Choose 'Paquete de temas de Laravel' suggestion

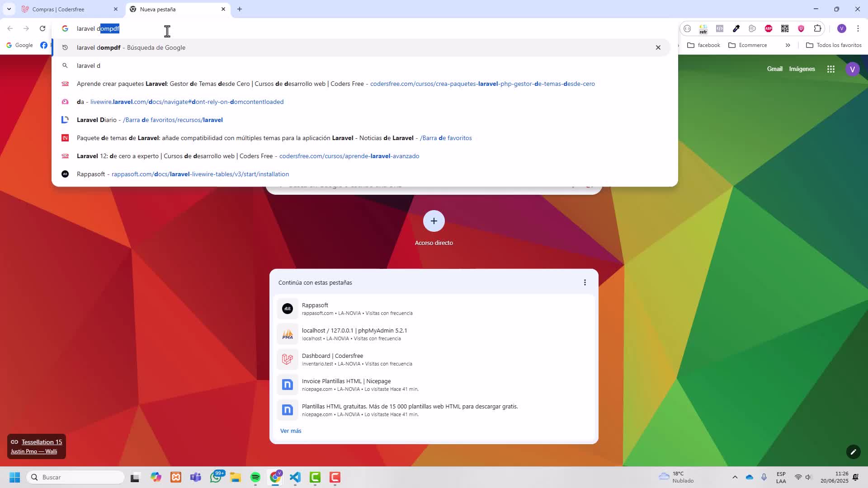[x=361, y=138]
